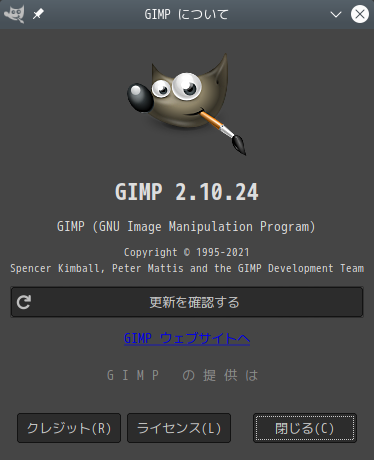Click the fading 'GIMP の提供は' text
374x460 pixels.
click(x=182, y=375)
